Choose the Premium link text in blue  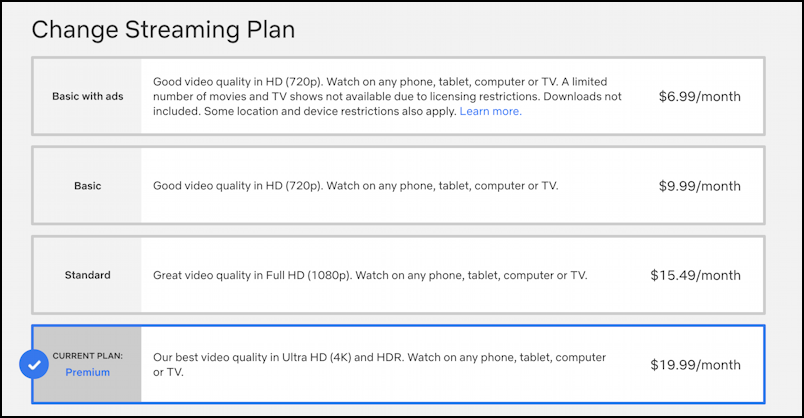[x=88, y=372]
